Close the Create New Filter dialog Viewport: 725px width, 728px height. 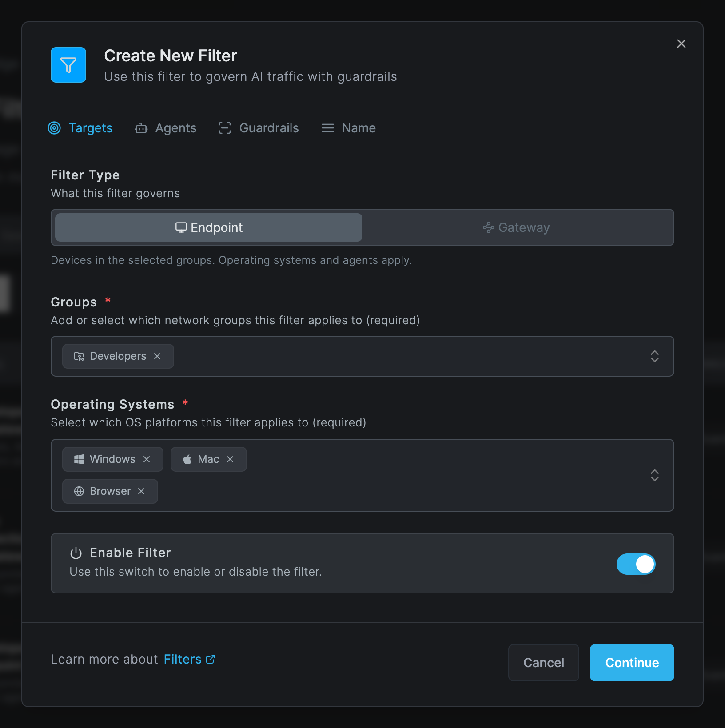(x=681, y=44)
